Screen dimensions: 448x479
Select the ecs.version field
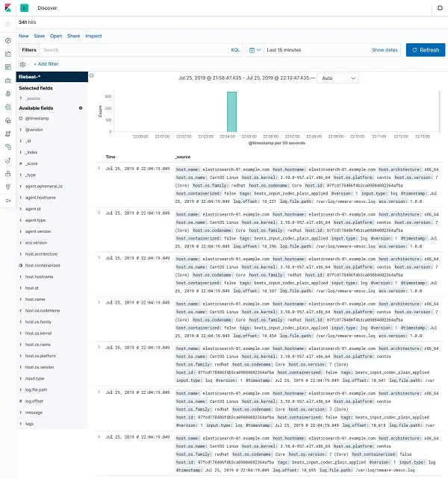[x=36, y=242]
